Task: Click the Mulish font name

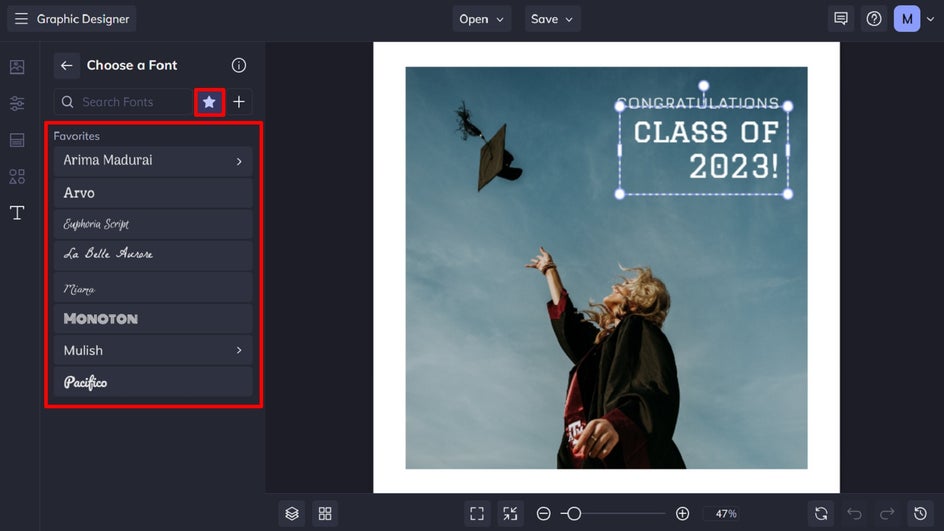Action: [x=83, y=350]
